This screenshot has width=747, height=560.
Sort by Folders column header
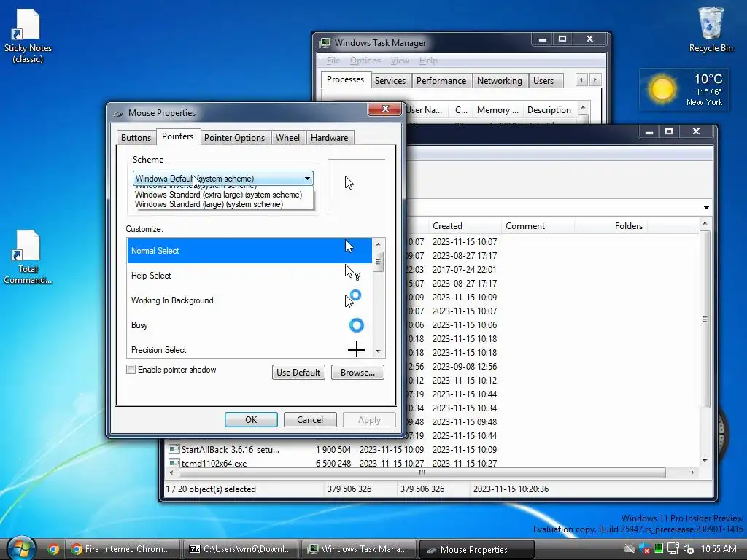(611, 226)
